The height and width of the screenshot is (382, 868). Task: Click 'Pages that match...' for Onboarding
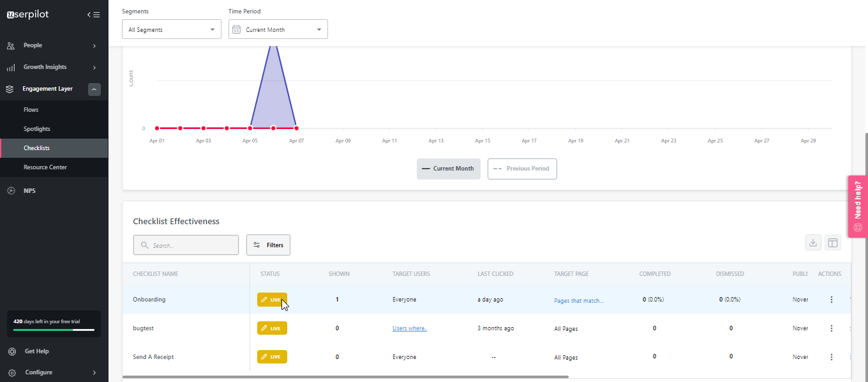coord(579,300)
